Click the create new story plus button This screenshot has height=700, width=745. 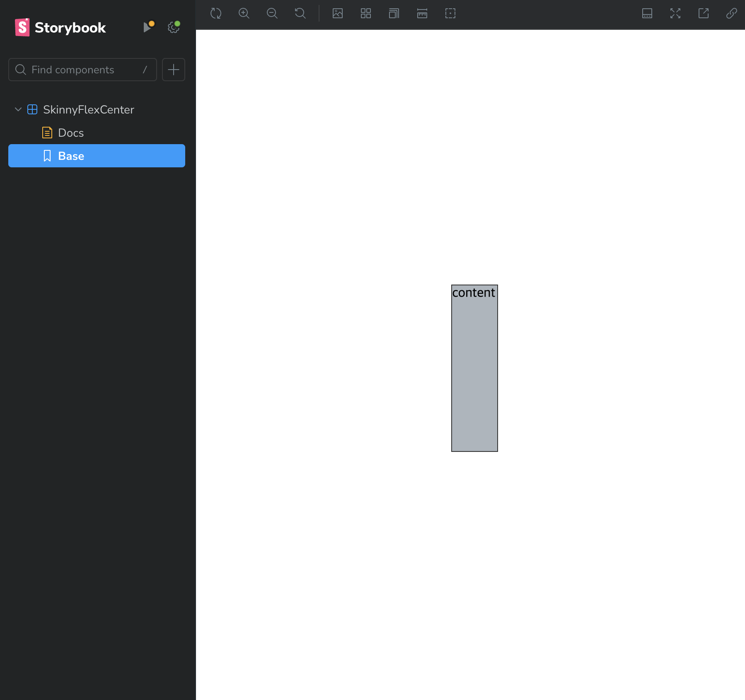[x=174, y=70]
